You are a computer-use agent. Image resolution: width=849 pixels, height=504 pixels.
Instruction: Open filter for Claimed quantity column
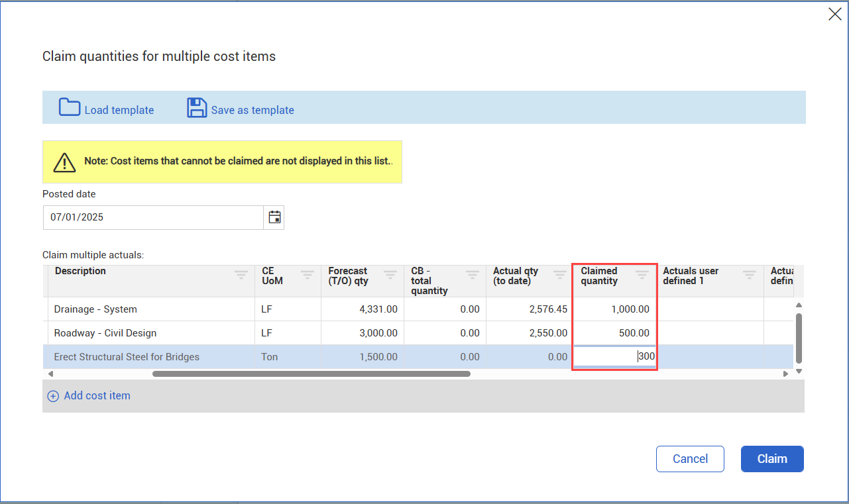[642, 275]
